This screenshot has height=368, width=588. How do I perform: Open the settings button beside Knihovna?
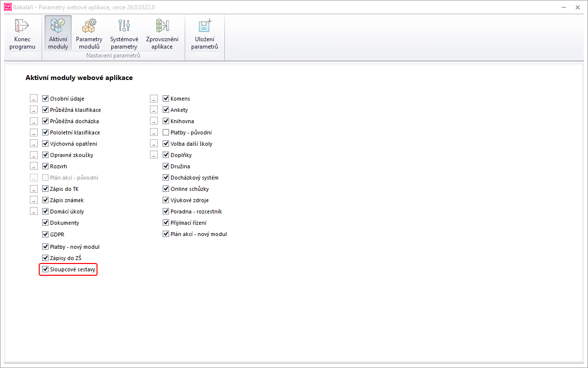coord(154,121)
